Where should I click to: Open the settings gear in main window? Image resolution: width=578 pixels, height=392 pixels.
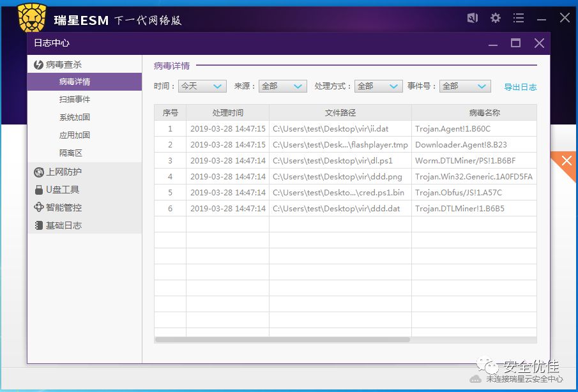pos(496,18)
